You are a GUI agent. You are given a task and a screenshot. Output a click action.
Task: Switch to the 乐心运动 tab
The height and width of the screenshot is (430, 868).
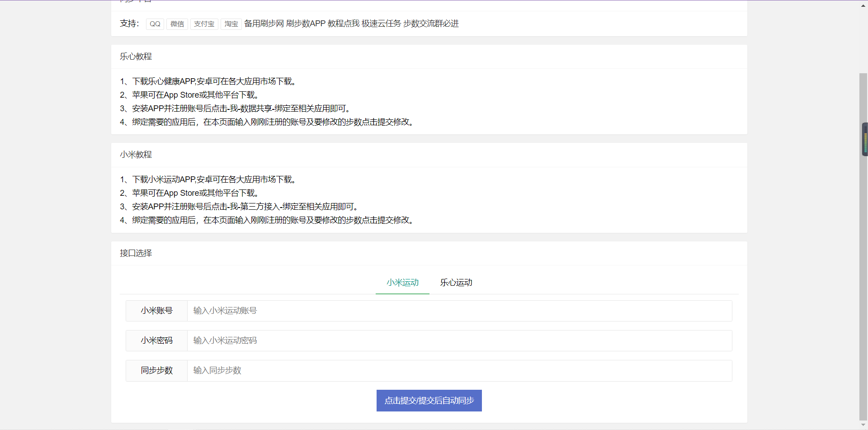pos(456,283)
